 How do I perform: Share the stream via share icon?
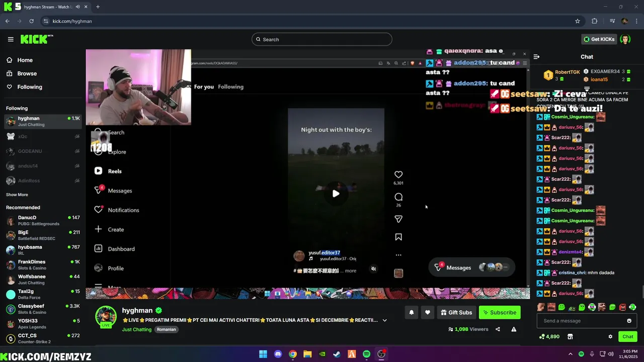coord(498,329)
